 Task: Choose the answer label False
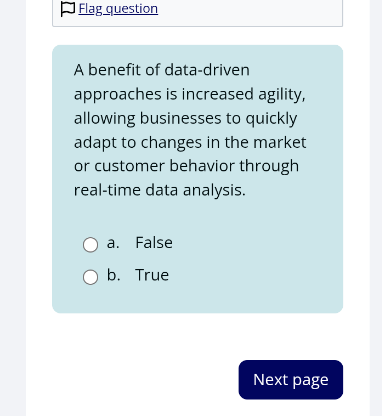click(154, 242)
